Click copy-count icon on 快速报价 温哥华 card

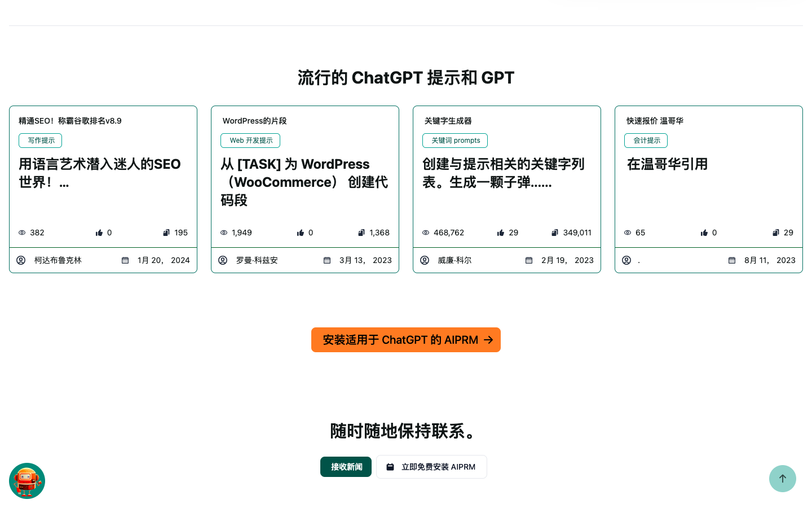(x=776, y=233)
